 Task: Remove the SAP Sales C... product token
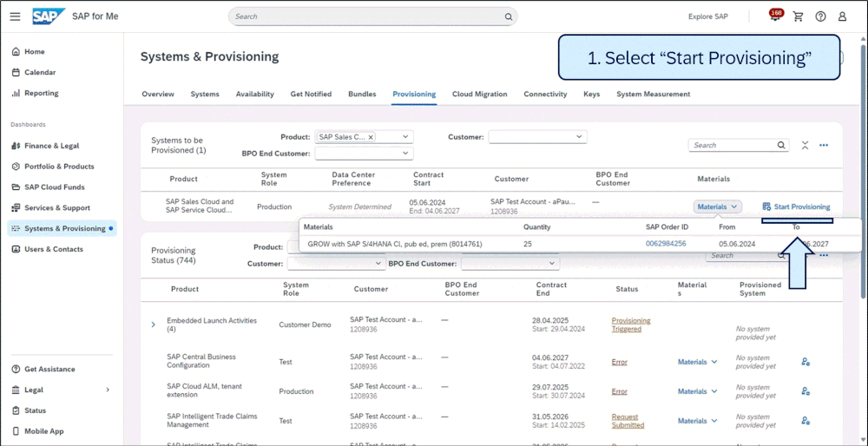click(371, 137)
